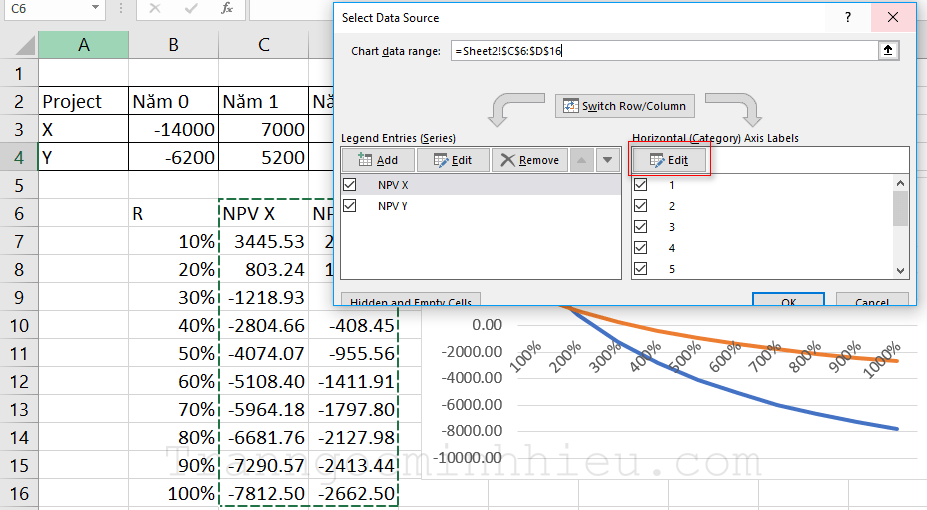Click the Add series button
This screenshot has height=510, width=927.
pyautogui.click(x=377, y=160)
